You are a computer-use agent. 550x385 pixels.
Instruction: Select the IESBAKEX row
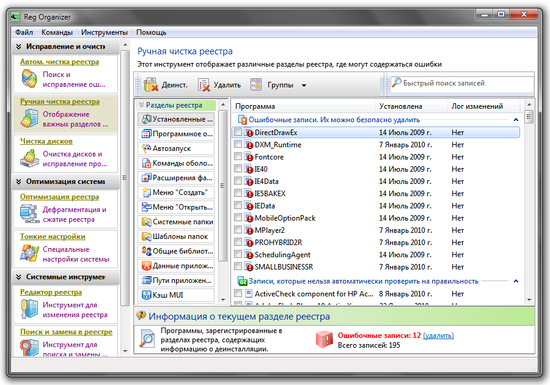click(376, 194)
